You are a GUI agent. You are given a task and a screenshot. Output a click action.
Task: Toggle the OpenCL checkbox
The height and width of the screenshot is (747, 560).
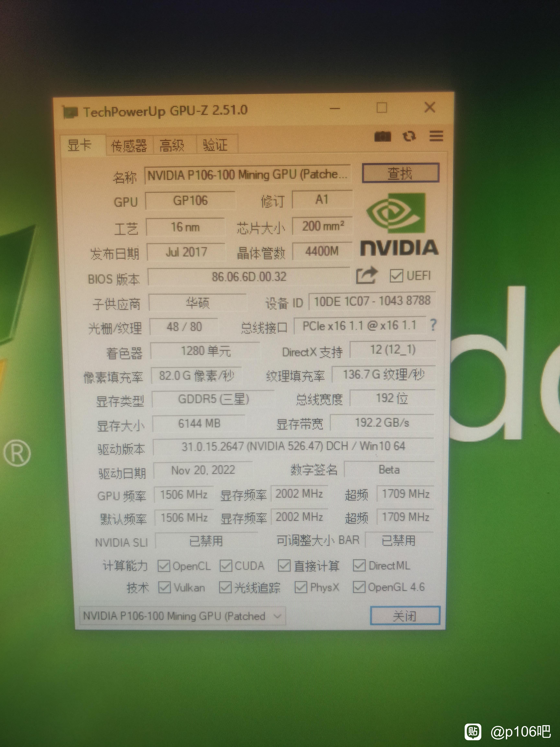coord(164,566)
